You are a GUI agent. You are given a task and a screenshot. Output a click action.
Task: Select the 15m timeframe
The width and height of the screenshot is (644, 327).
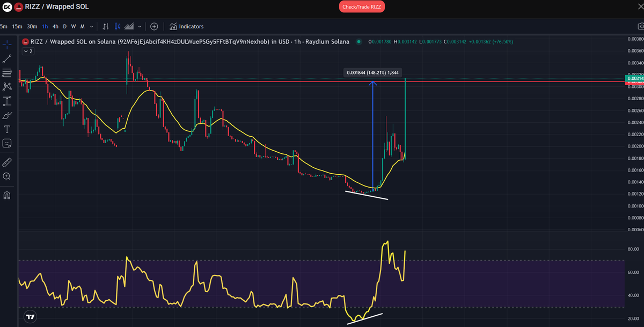point(17,26)
